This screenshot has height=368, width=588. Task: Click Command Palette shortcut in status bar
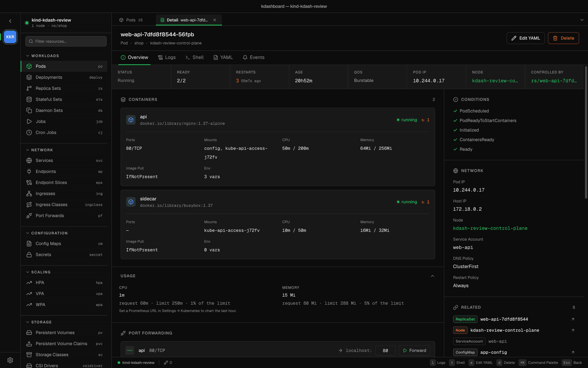539,362
